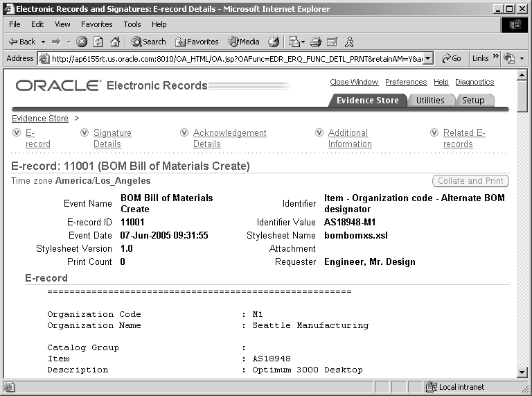
Task: Click the scrollbar down arrow
Action: [522, 372]
